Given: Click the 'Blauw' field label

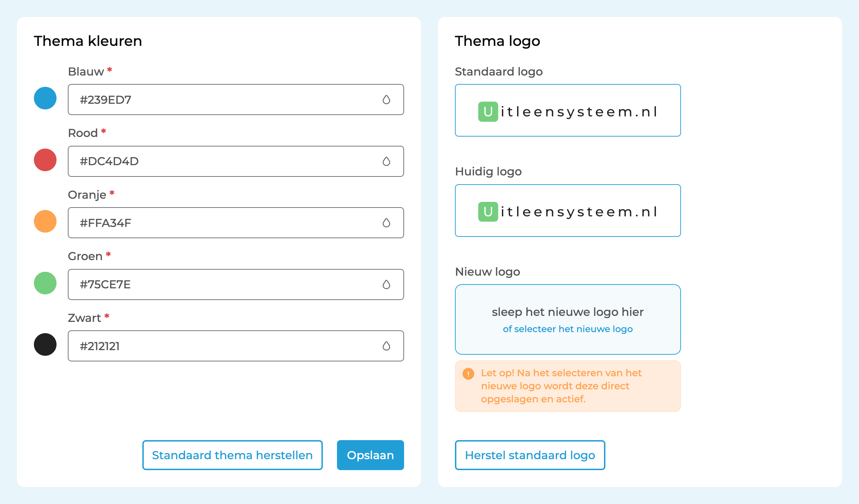Looking at the screenshot, I should tap(86, 71).
